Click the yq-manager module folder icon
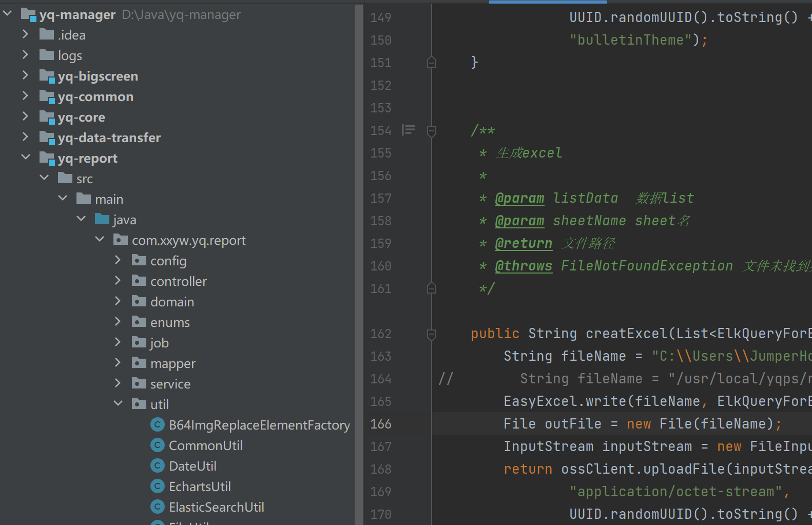Image resolution: width=812 pixels, height=525 pixels. pos(28,14)
